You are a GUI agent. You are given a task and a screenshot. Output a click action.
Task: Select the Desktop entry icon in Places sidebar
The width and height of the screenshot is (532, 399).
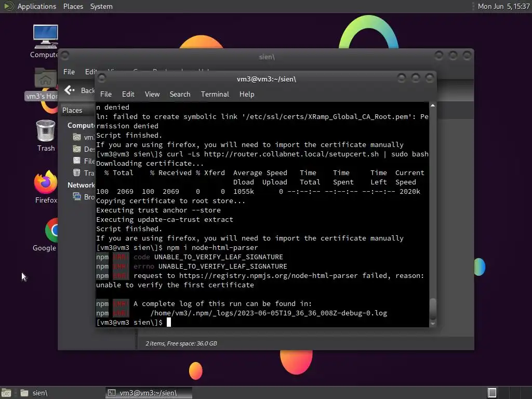(x=77, y=149)
